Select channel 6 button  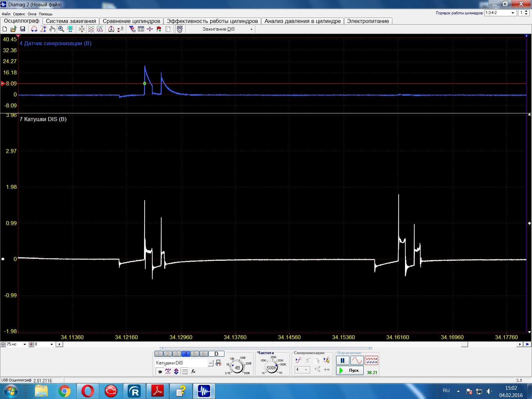204,354
